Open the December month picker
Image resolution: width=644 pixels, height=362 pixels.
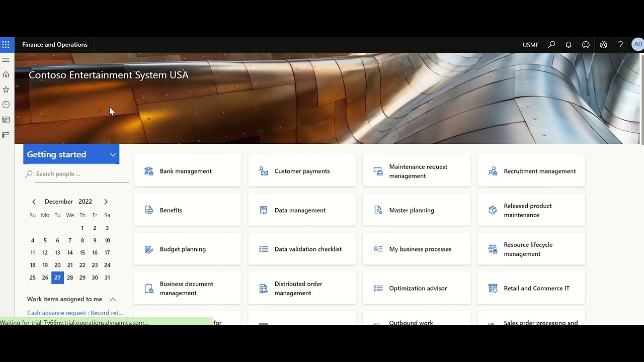click(x=59, y=202)
